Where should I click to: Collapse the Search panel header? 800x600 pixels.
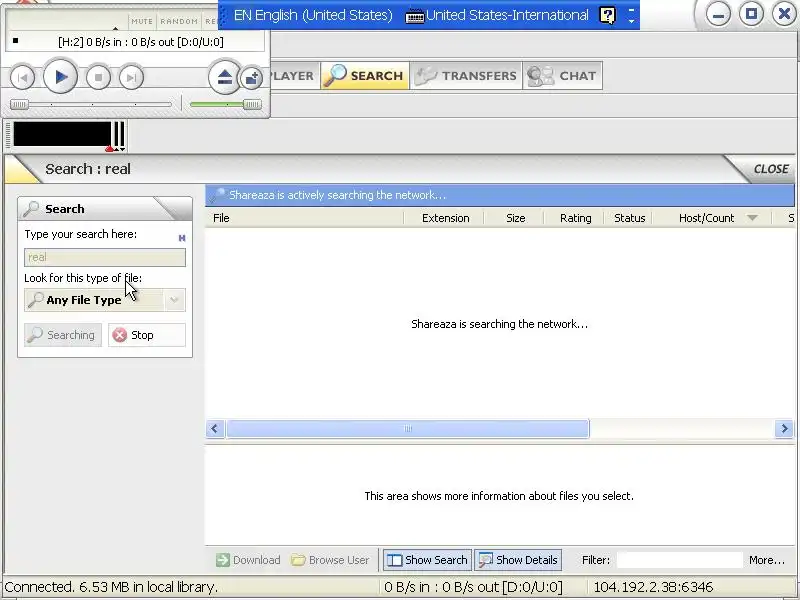[x=105, y=209]
